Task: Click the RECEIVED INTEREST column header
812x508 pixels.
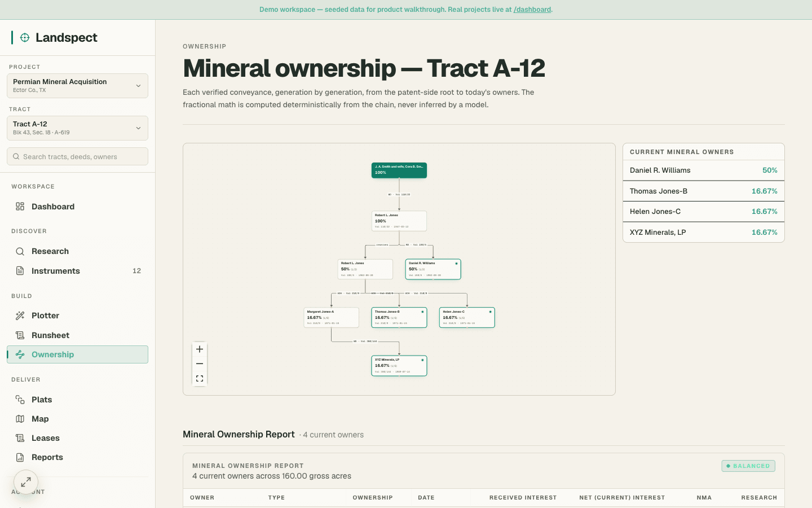Action: [523, 498]
